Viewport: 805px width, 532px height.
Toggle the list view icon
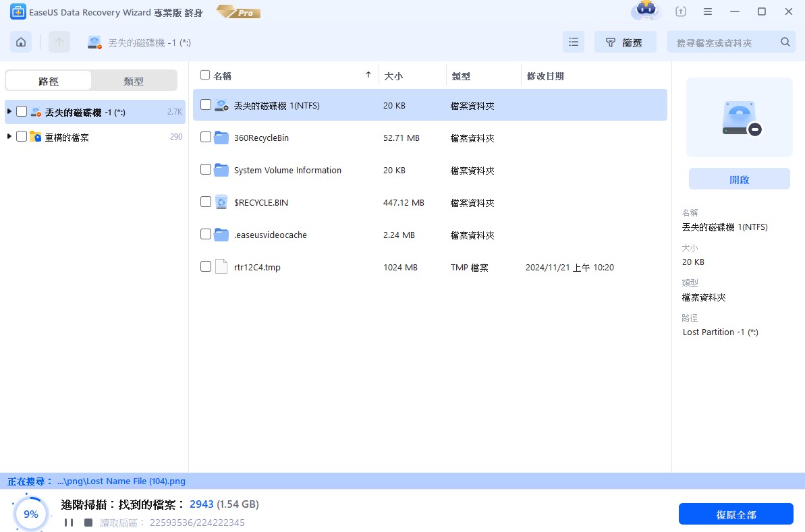pyautogui.click(x=573, y=42)
